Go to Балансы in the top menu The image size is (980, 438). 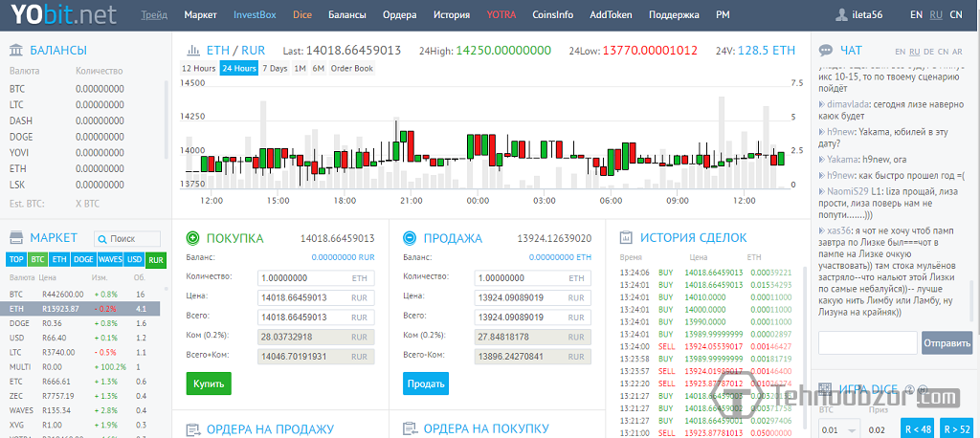pyautogui.click(x=346, y=15)
